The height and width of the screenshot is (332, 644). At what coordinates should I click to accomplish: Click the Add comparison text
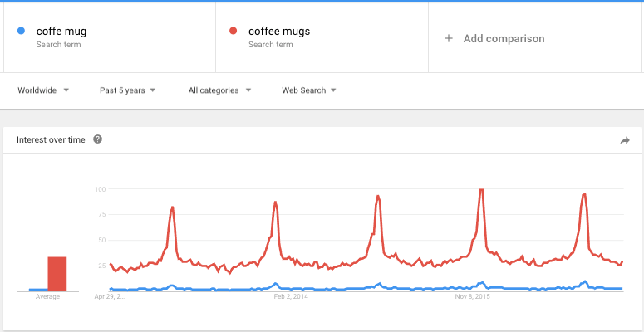(504, 38)
